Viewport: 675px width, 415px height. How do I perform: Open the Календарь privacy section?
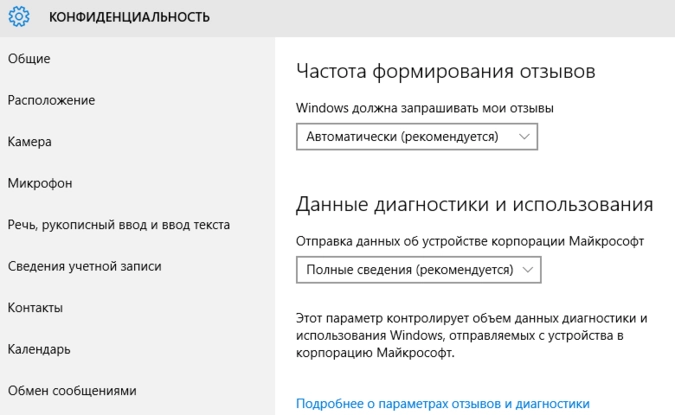tap(39, 349)
